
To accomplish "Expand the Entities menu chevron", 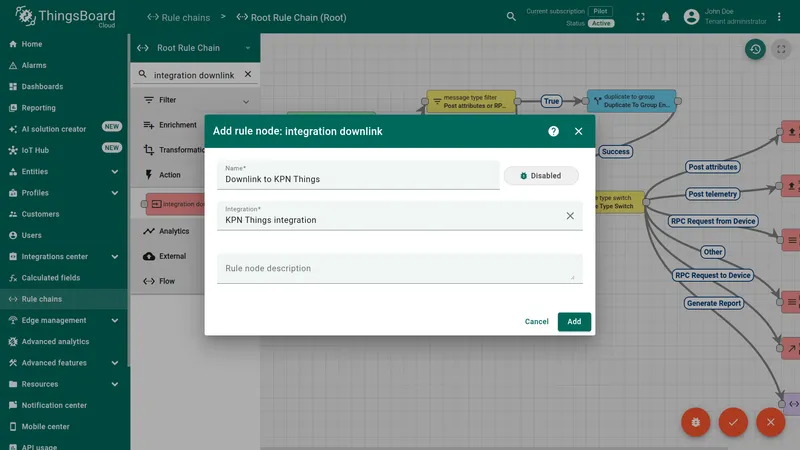I will click(x=115, y=171).
